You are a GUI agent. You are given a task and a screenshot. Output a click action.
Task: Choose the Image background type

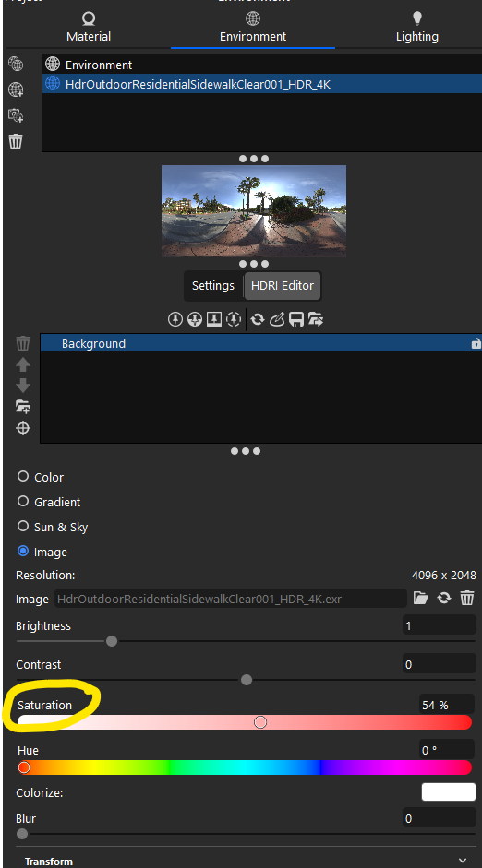coord(23,551)
